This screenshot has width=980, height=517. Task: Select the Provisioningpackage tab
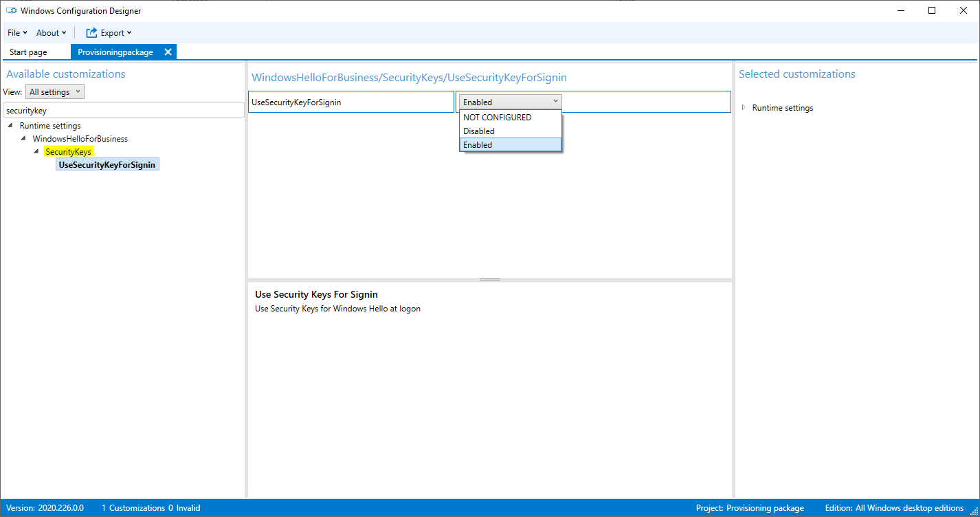point(115,52)
